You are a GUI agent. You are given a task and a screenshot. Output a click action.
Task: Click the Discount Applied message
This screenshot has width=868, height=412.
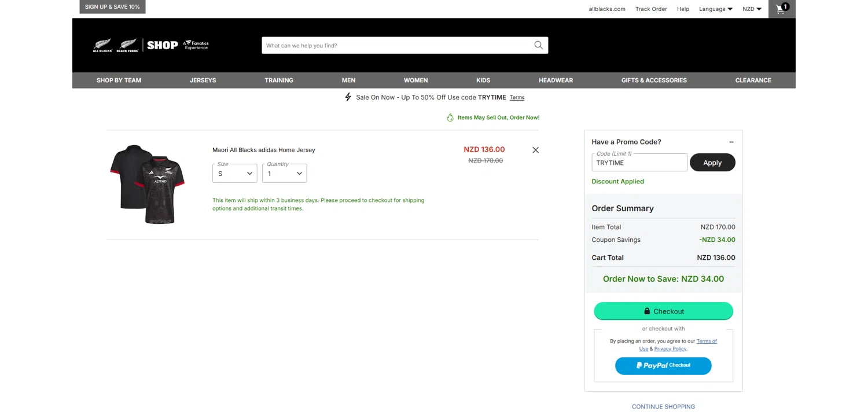[617, 182]
